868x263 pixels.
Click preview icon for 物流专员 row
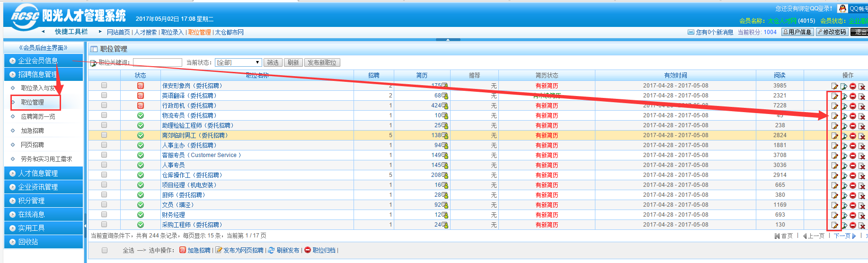point(844,116)
